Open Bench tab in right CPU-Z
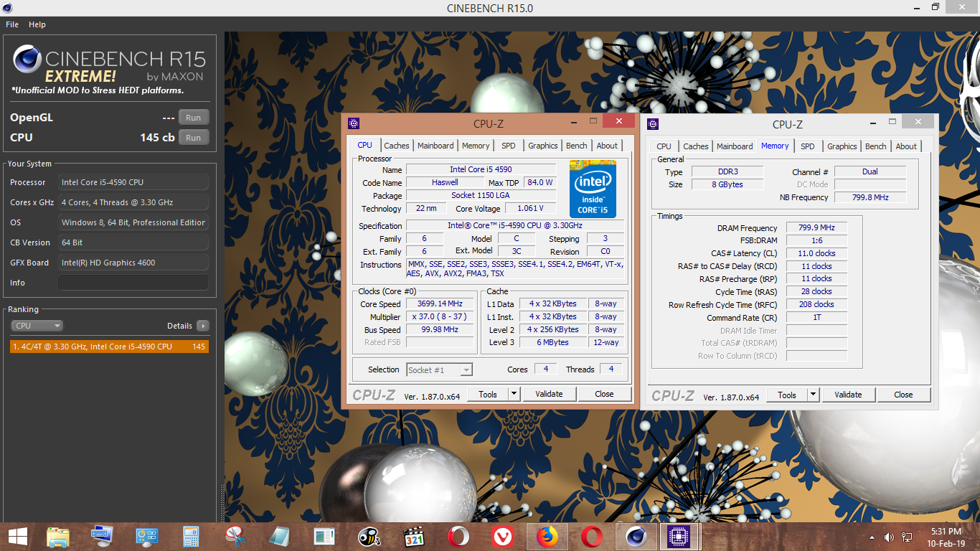 point(876,146)
